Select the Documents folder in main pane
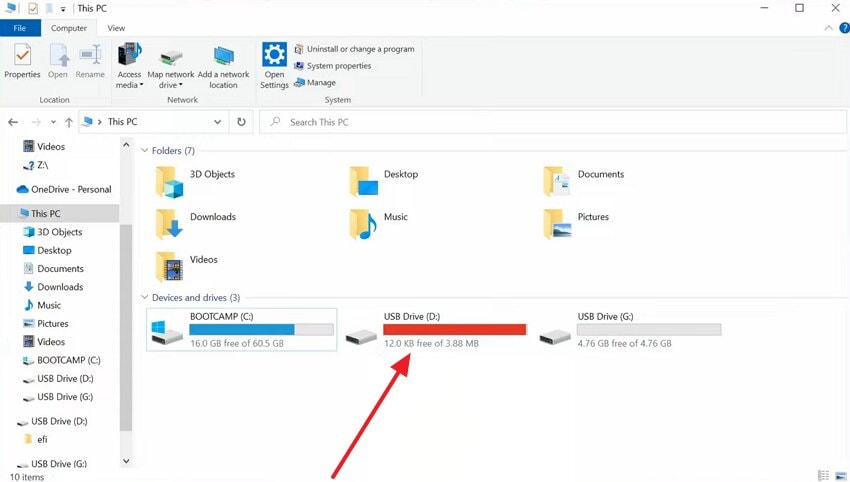850x482 pixels. 584,182
